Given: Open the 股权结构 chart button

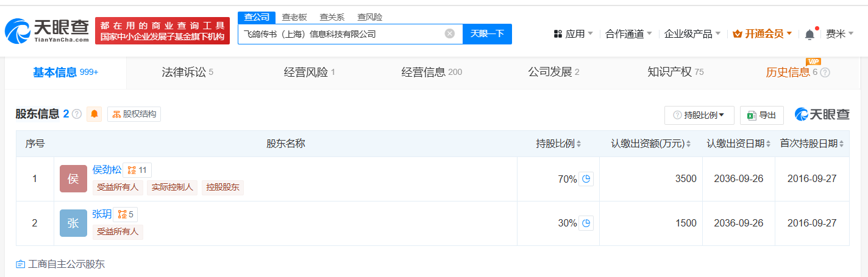Looking at the screenshot, I should [134, 114].
